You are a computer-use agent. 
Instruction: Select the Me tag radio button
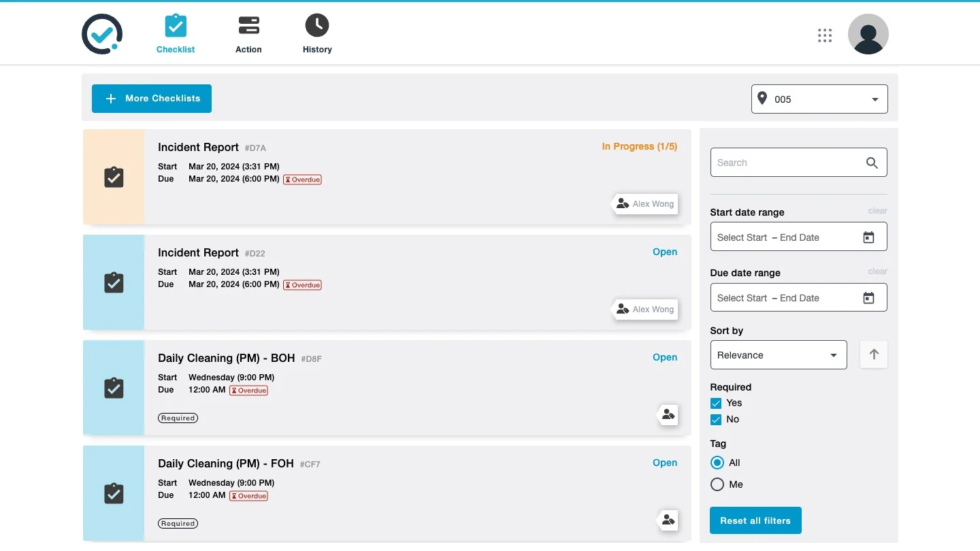717,484
